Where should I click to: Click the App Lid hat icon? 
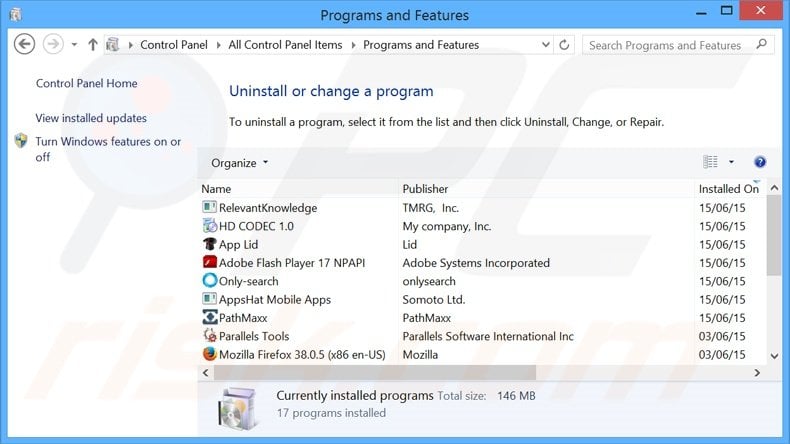(209, 244)
